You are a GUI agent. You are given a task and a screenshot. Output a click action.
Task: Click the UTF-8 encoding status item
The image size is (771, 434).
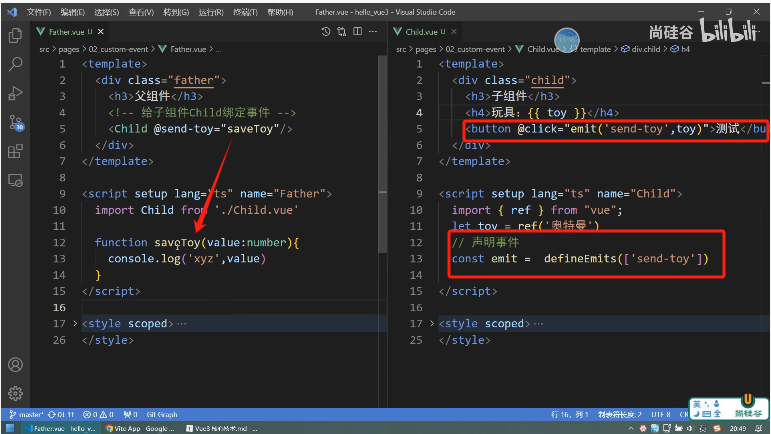(x=661, y=414)
